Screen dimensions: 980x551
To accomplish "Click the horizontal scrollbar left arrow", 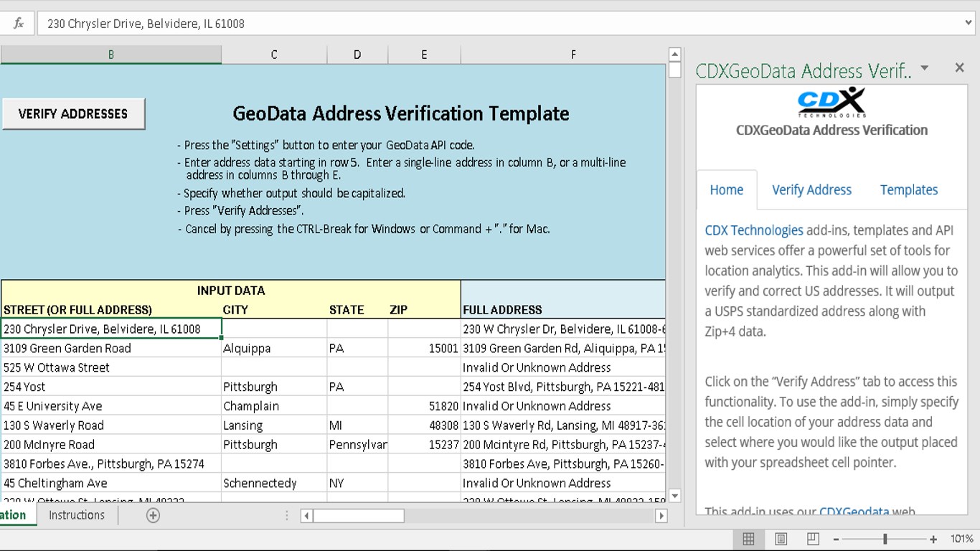I will pos(306,516).
